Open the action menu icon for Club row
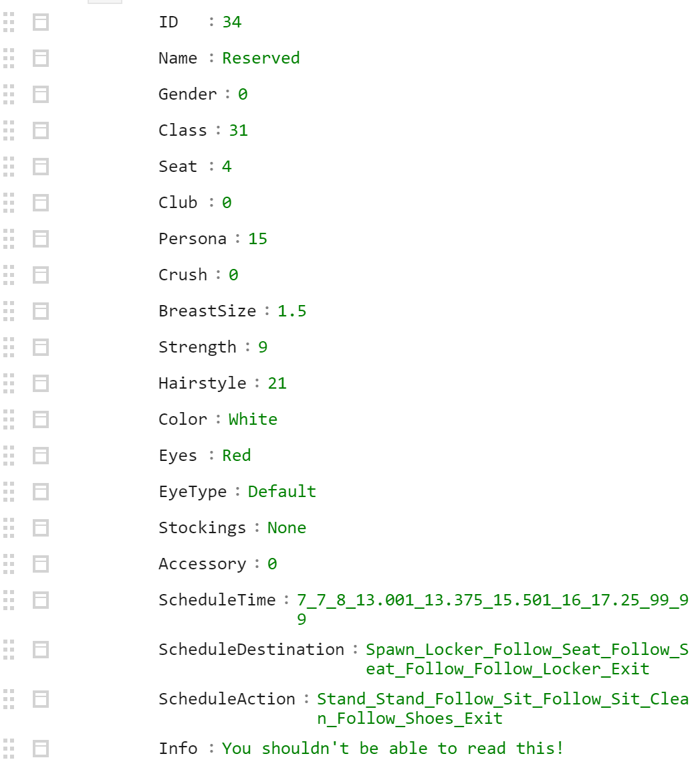The image size is (700, 766). tap(41, 203)
